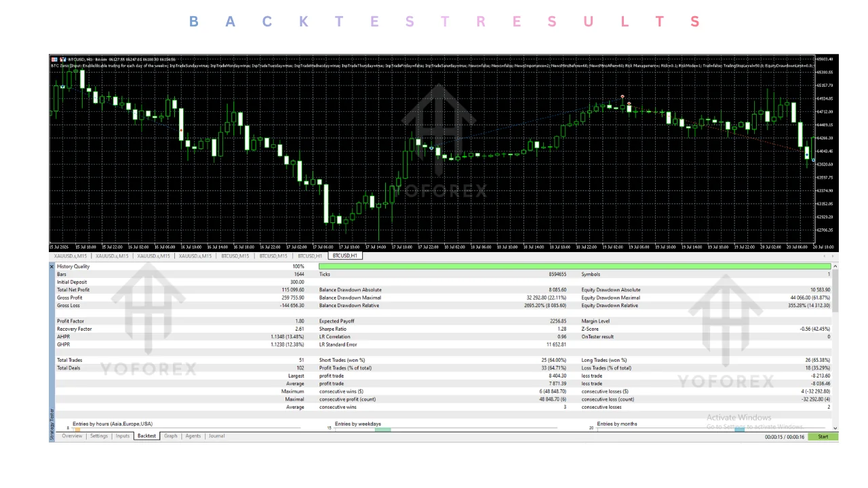Click the Total Deals value 102
Screen dimensions: 868x488
301,368
